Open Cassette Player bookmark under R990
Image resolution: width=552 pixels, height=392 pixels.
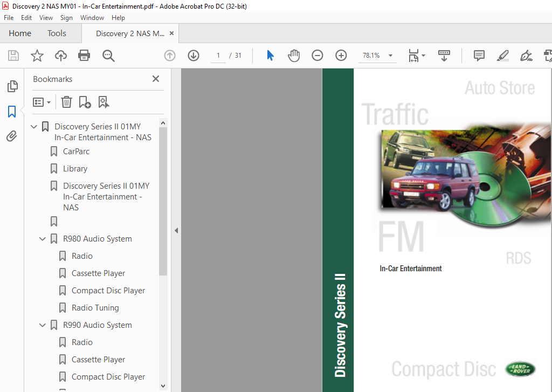click(x=98, y=360)
